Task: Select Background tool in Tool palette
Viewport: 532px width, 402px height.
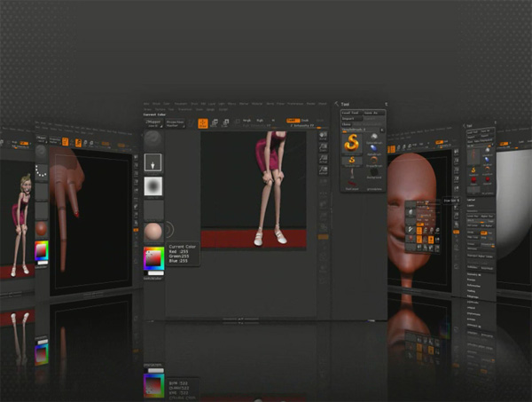Action: pos(374,173)
